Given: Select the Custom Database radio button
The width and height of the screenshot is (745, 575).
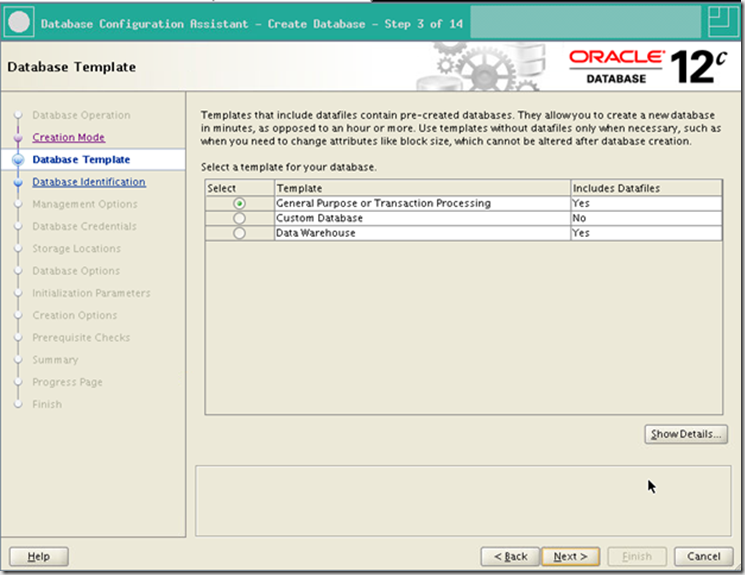Looking at the screenshot, I should click(239, 219).
